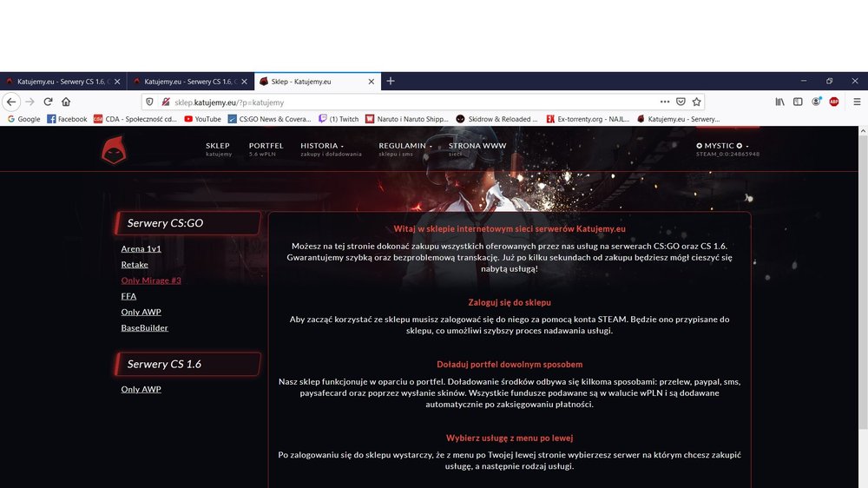868x488 pixels.
Task: Open the Pocket save icon in address bar
Action: [x=681, y=102]
